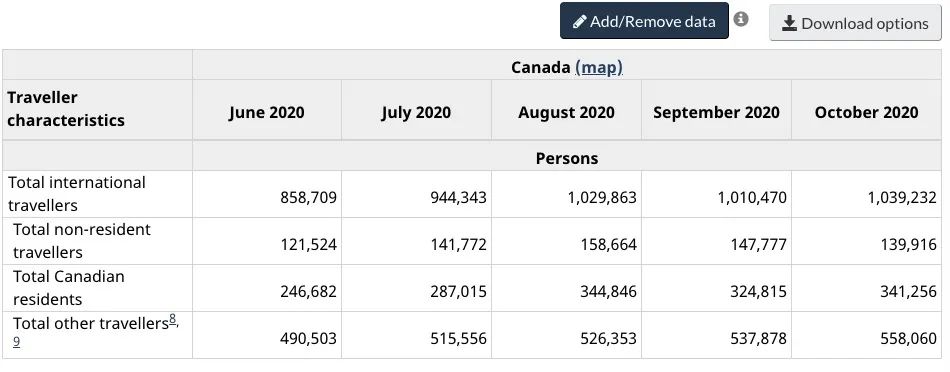950x372 pixels.
Task: Select the Total Canadian residents row label
Action: 68,287
